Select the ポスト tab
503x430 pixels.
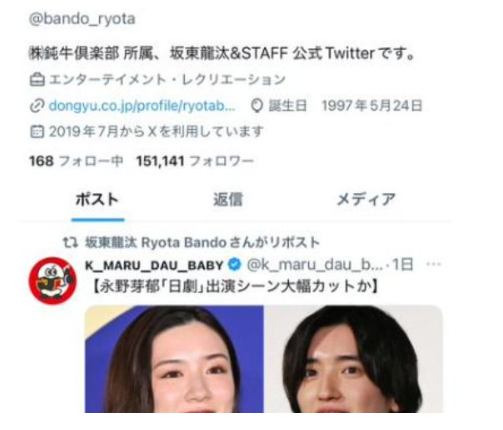(97, 200)
